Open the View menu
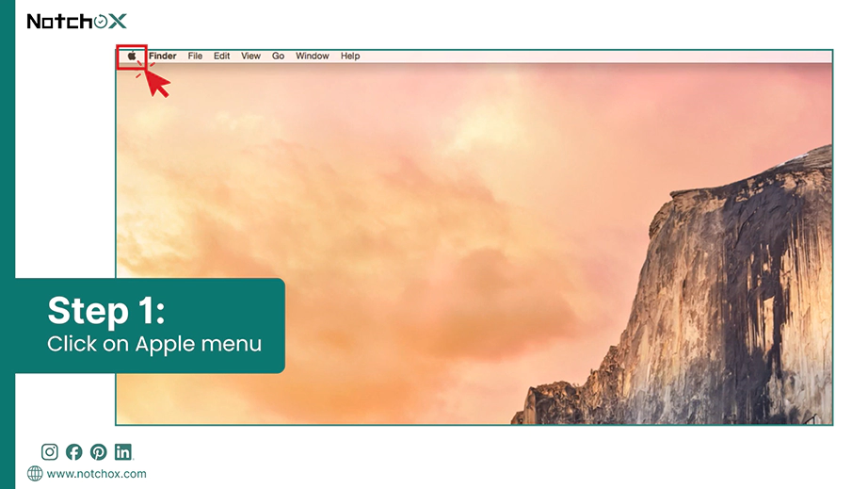 (x=250, y=56)
